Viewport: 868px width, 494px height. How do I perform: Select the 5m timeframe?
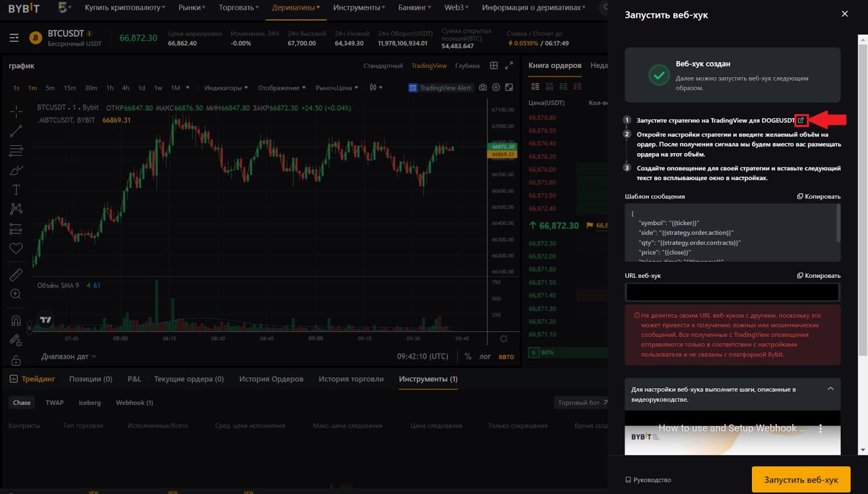coord(50,88)
